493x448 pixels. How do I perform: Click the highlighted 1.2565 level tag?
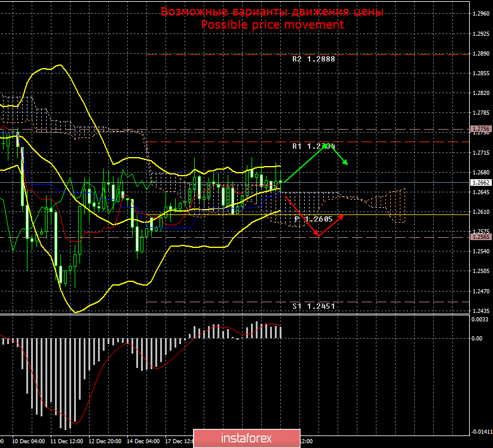coord(481,237)
